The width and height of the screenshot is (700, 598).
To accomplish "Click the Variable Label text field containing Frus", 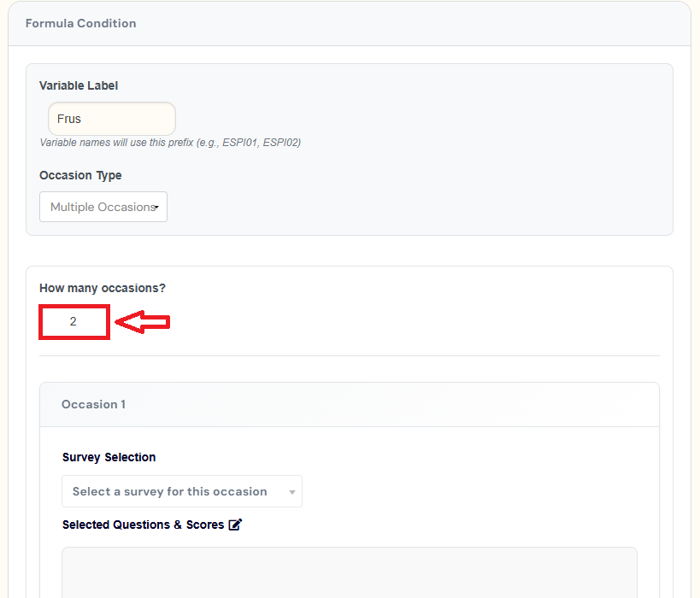I will (x=112, y=119).
